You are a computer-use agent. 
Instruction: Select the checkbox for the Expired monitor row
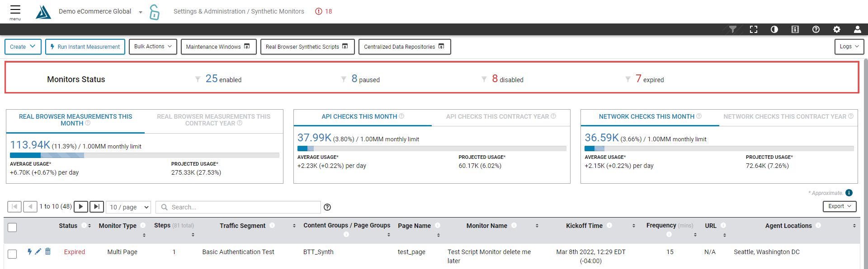click(12, 254)
